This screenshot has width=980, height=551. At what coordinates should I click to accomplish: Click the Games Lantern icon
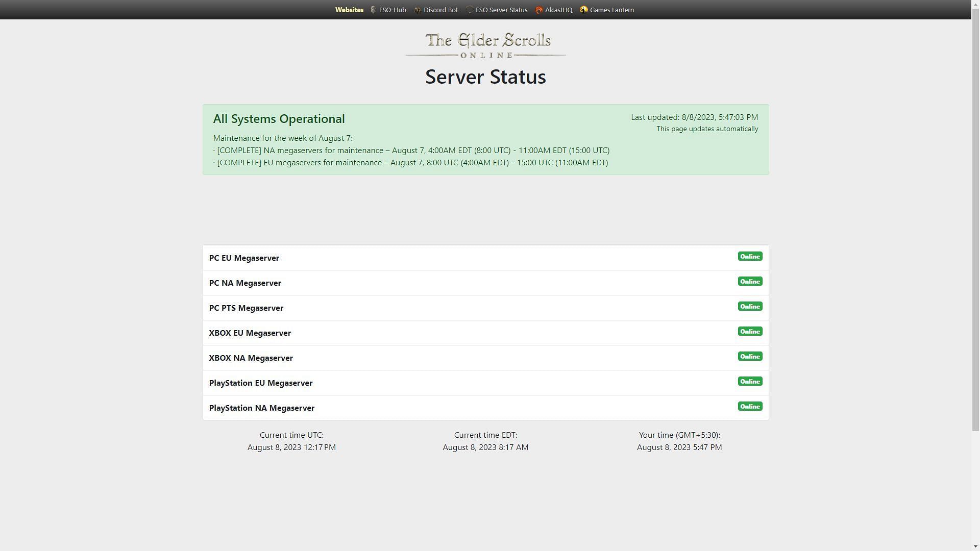[x=583, y=9]
